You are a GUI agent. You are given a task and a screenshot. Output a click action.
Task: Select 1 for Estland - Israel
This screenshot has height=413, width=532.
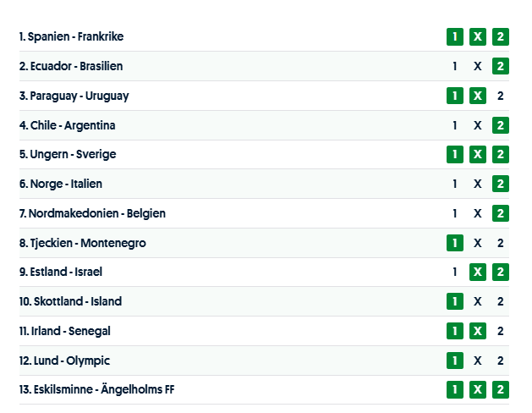[x=455, y=272]
